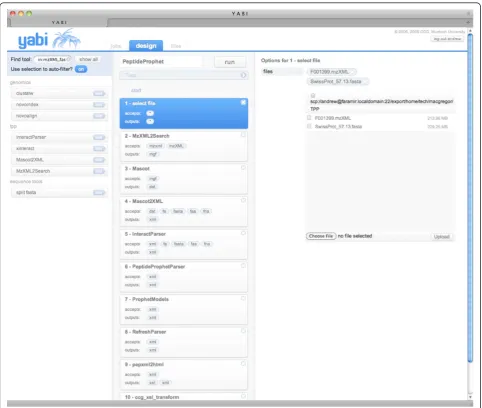This screenshot has width=482, height=408.
Task: Click the show all button
Action: 89,59
